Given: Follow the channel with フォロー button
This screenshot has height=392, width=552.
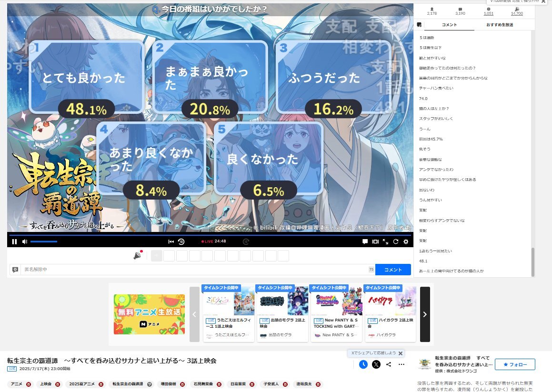Looking at the screenshot, I should 515,364.
